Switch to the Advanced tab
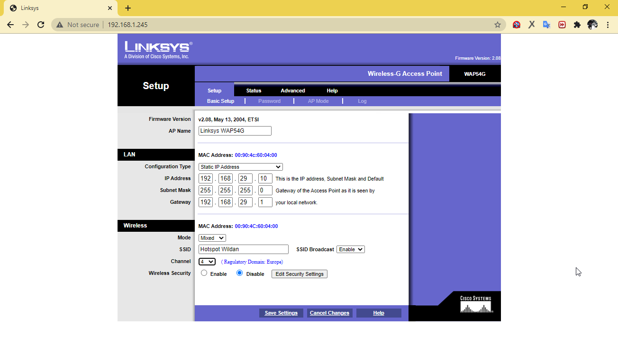This screenshot has width=618, height=364. coord(293,91)
